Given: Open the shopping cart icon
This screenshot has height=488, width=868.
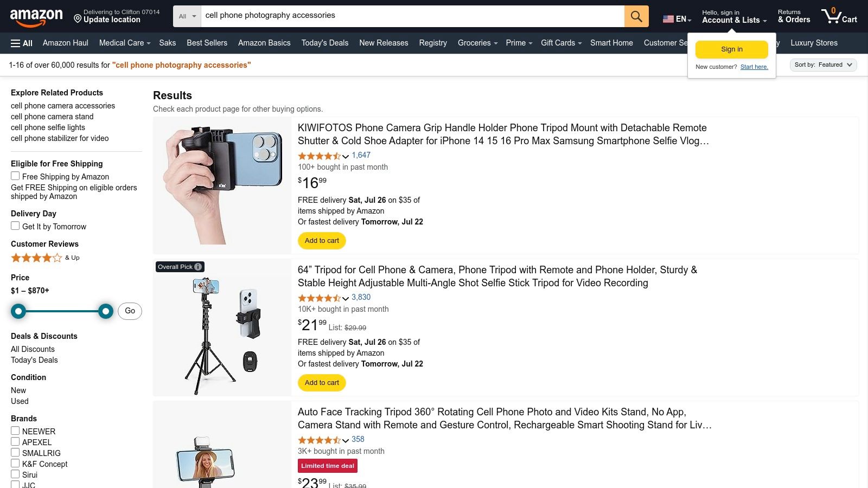Looking at the screenshot, I should coord(838,16).
